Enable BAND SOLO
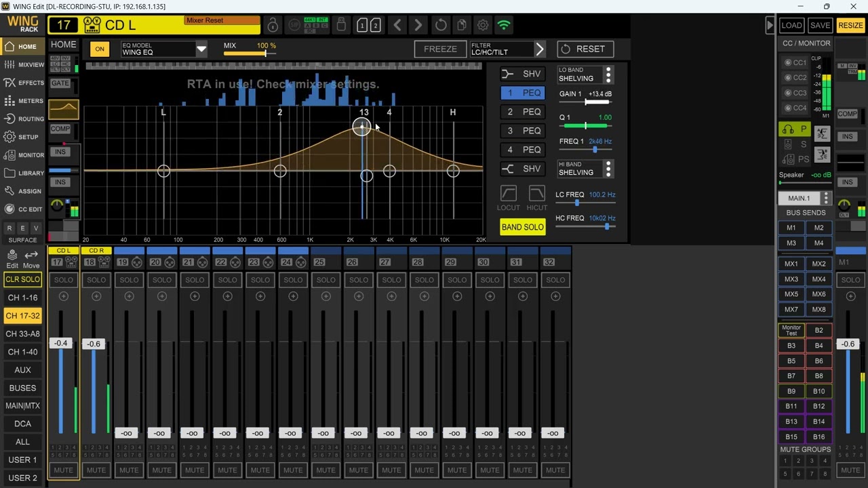 point(523,227)
